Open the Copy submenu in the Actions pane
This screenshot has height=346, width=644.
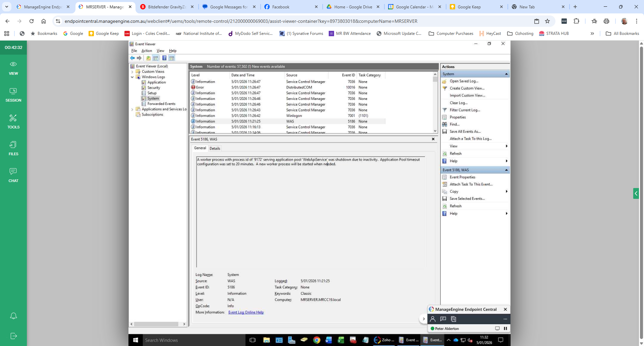point(475,191)
